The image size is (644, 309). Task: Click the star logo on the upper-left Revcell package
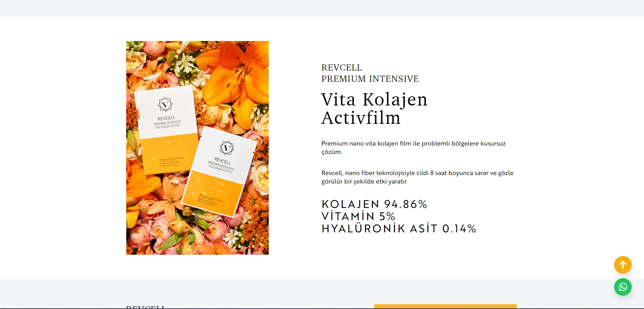[165, 104]
